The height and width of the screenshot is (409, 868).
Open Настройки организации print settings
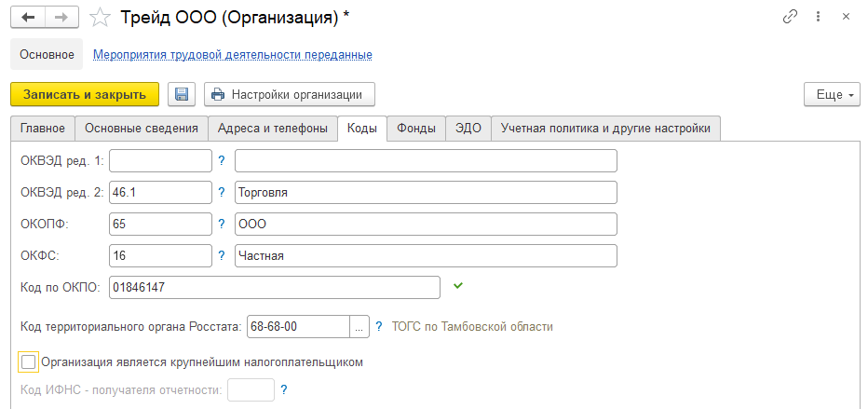pyautogui.click(x=289, y=94)
